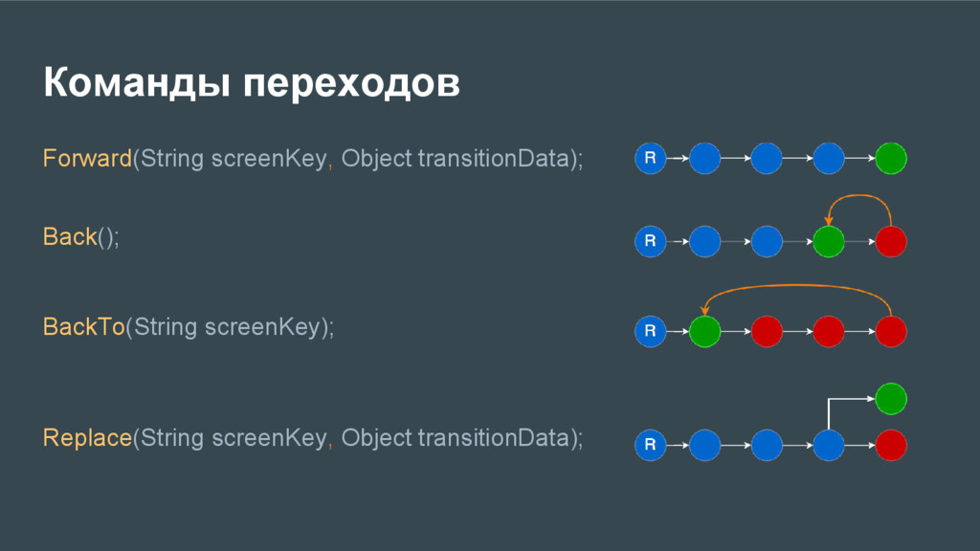The image size is (980, 551).
Task: Select the green node in Back diagram
Action: (829, 241)
